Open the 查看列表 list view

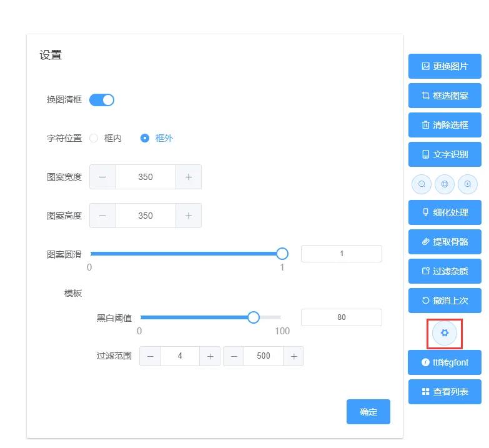pyautogui.click(x=445, y=392)
